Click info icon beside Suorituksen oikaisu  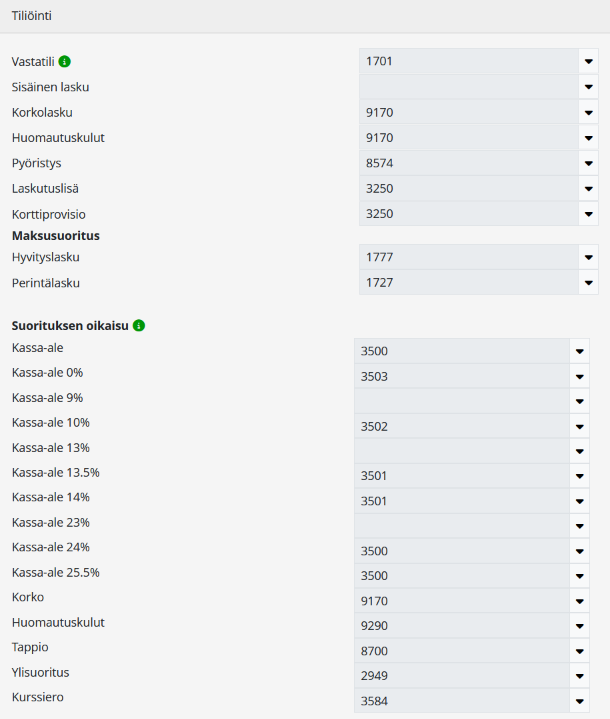139,326
